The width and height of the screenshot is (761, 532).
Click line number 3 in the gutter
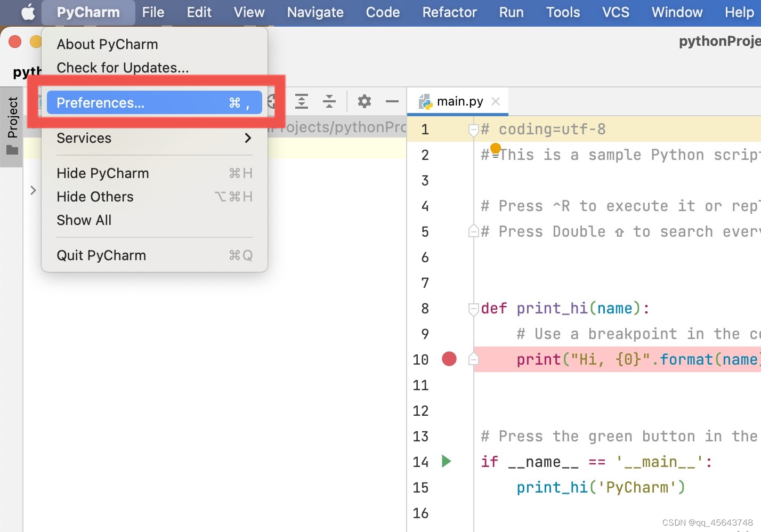pos(425,181)
